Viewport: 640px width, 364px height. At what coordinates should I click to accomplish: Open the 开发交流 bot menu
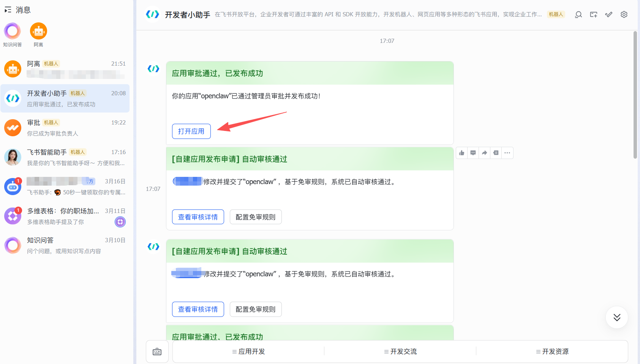[x=400, y=351]
